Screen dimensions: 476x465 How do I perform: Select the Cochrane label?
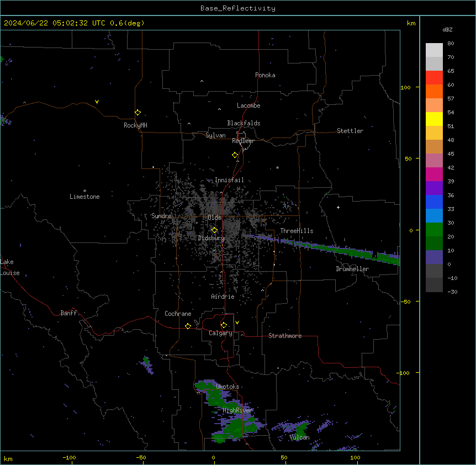(x=178, y=314)
